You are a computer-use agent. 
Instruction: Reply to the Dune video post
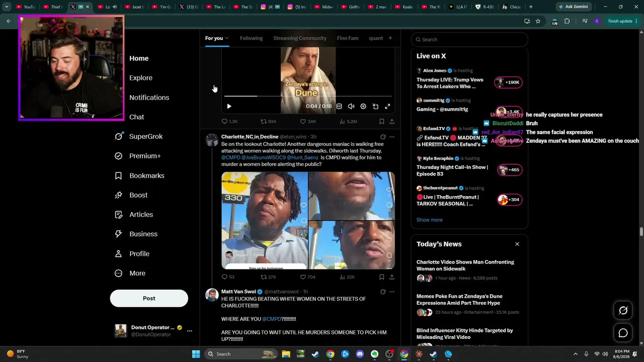(229, 121)
